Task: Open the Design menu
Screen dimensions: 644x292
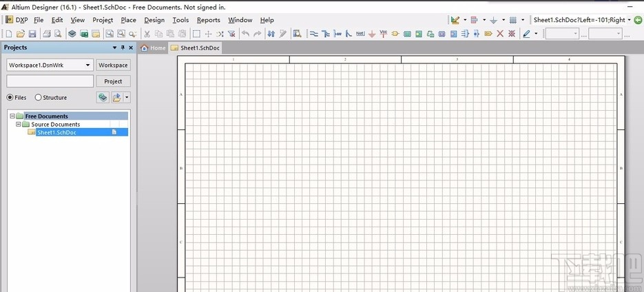Action: click(154, 20)
